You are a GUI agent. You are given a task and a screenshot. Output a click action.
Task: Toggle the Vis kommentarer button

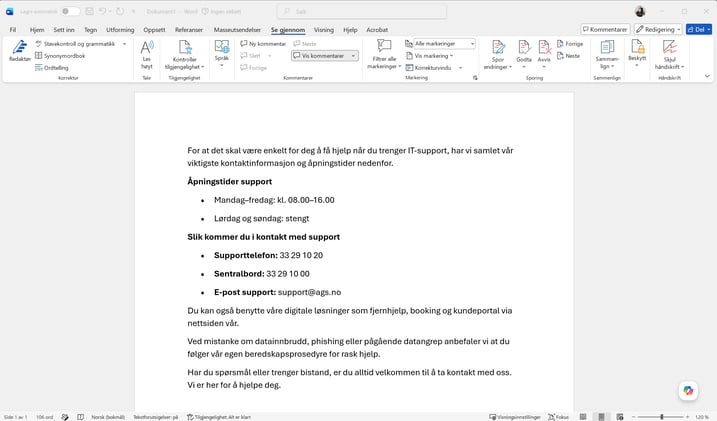(319, 56)
